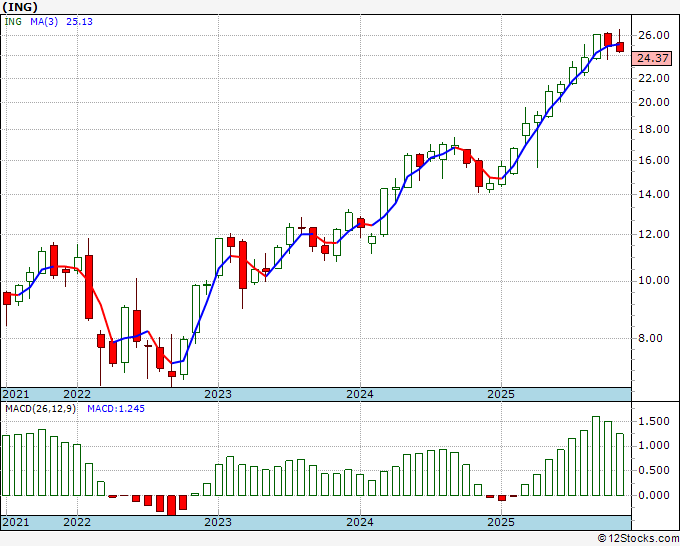
Task: Select 2024 on the MACD panel time axis
Action: (x=360, y=522)
